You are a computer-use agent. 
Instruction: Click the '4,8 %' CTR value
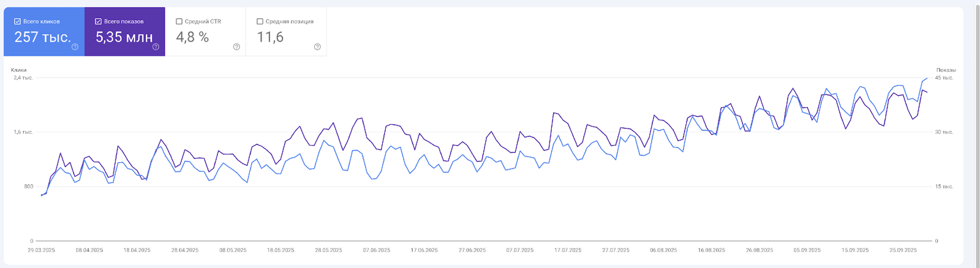pos(192,37)
